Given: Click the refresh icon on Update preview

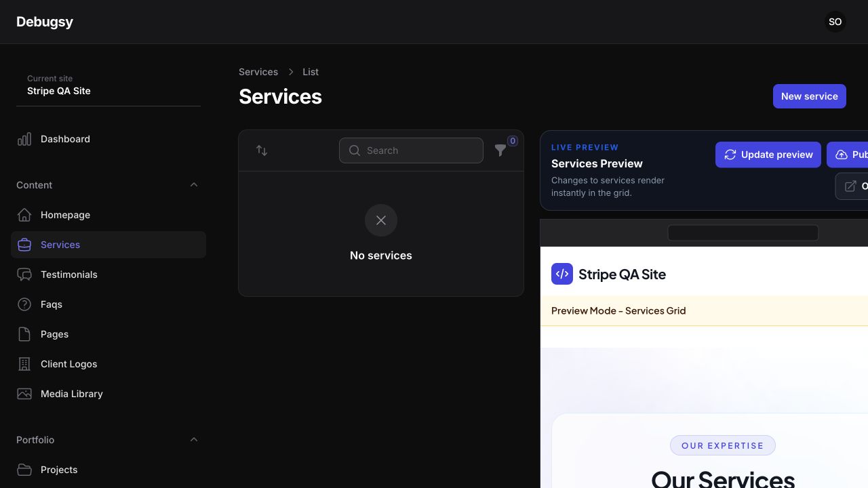Looking at the screenshot, I should click(x=730, y=155).
